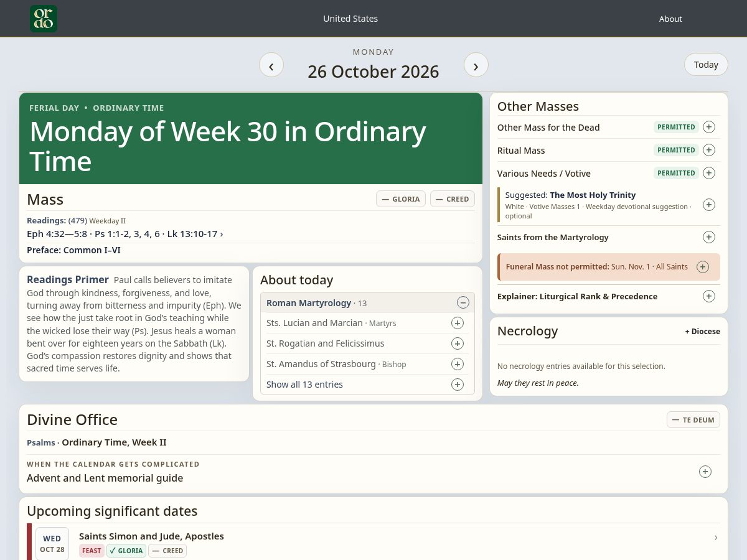Select the Feast tag for Oct 28
This screenshot has width=747, height=560.
click(92, 551)
